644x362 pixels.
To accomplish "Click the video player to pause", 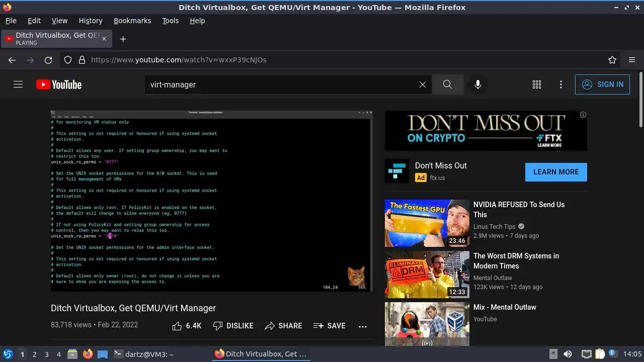I will (211, 201).
